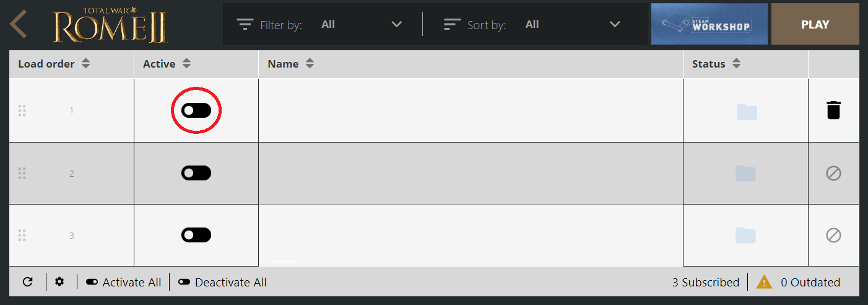Enable the mod in load order 1
Viewport: 868px width, 305px height.
(196, 110)
